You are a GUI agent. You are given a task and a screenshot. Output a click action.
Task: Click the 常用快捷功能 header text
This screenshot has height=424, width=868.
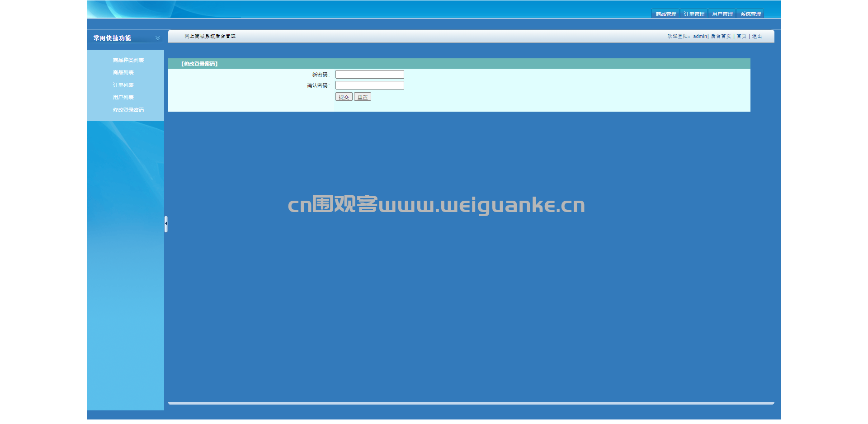(112, 38)
